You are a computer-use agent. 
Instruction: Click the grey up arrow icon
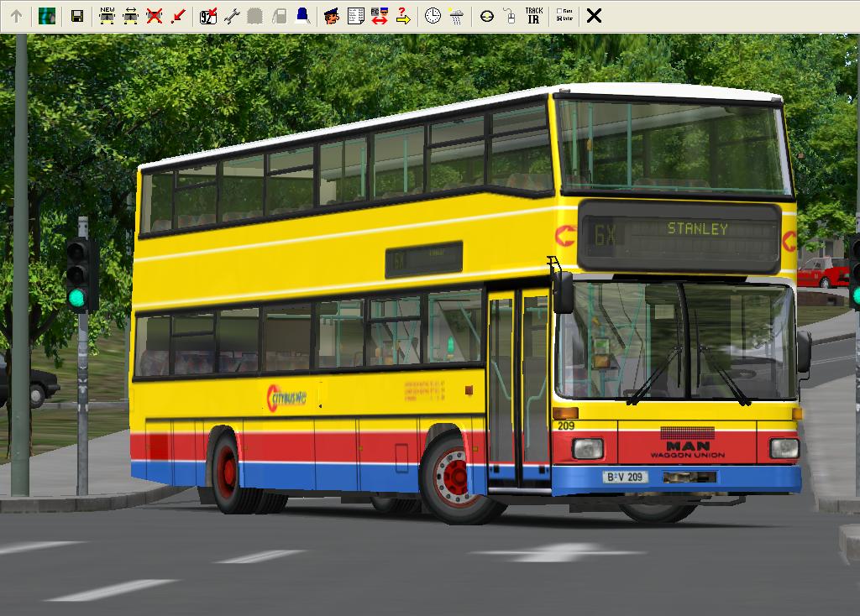(17, 16)
